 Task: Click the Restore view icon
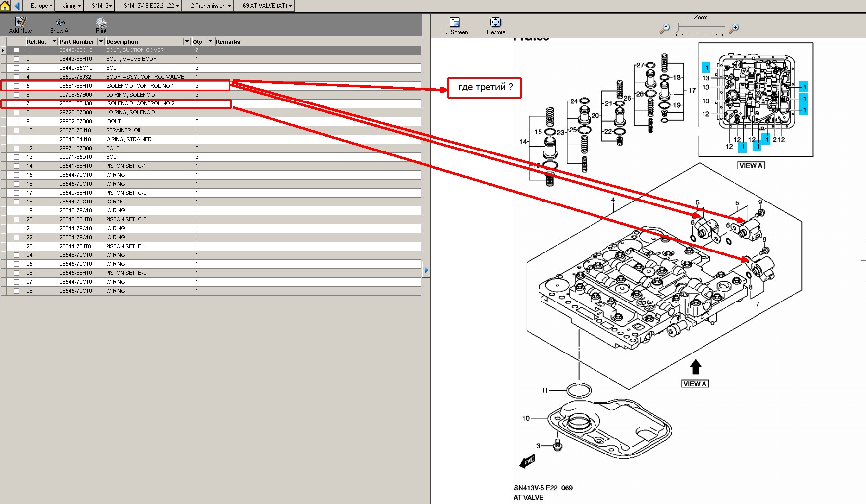tap(496, 22)
